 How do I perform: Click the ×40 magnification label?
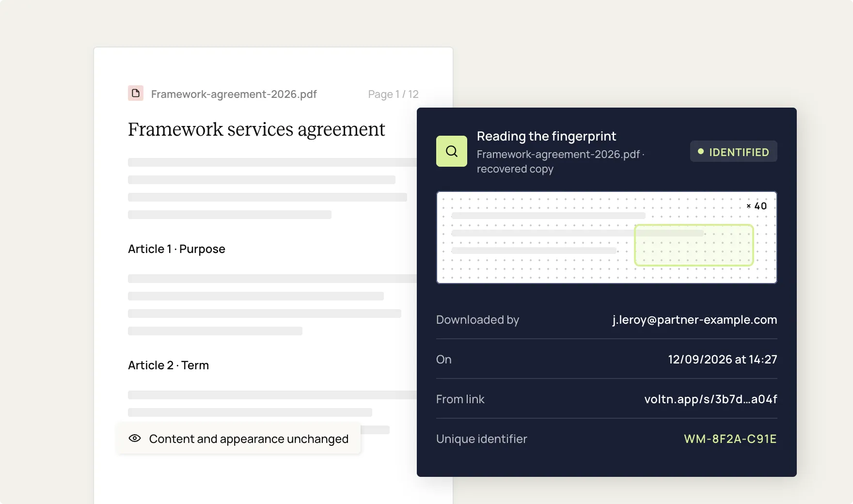tap(757, 206)
